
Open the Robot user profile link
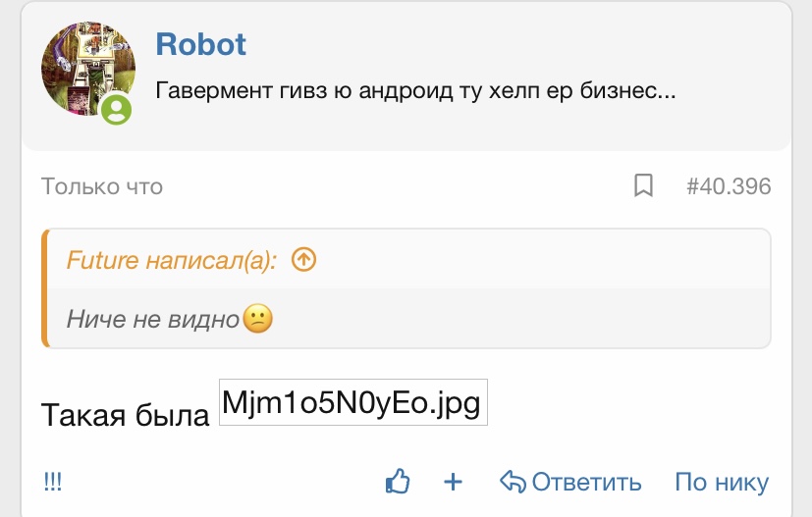pyautogui.click(x=200, y=44)
